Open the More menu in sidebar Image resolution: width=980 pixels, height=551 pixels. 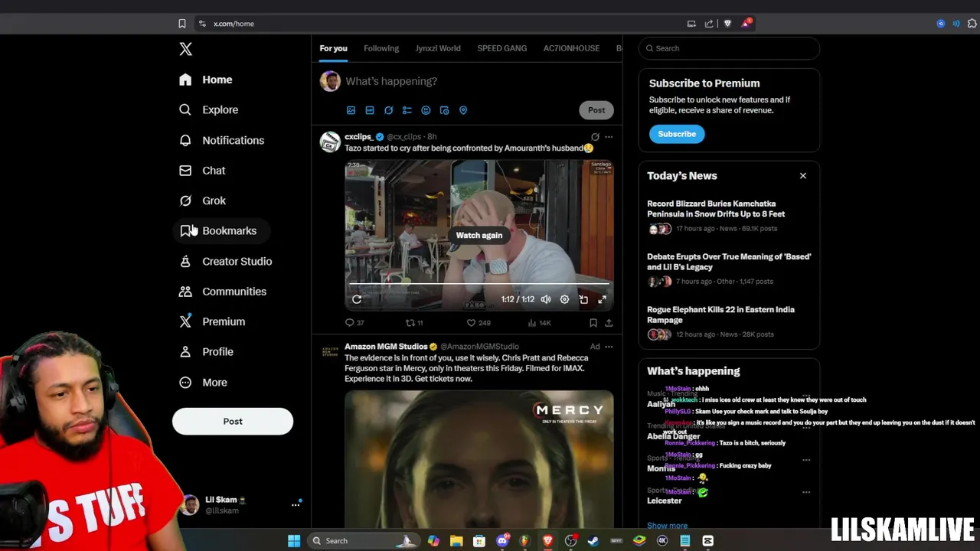click(x=204, y=383)
